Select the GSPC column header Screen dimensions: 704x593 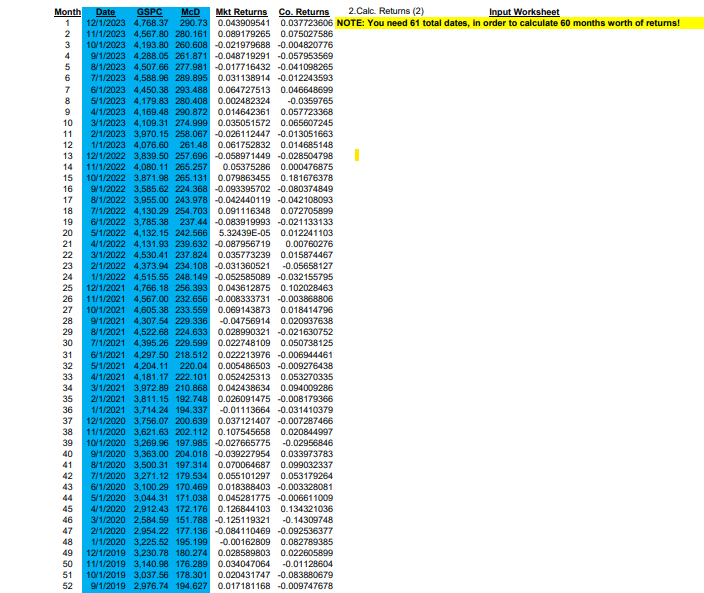pos(150,12)
